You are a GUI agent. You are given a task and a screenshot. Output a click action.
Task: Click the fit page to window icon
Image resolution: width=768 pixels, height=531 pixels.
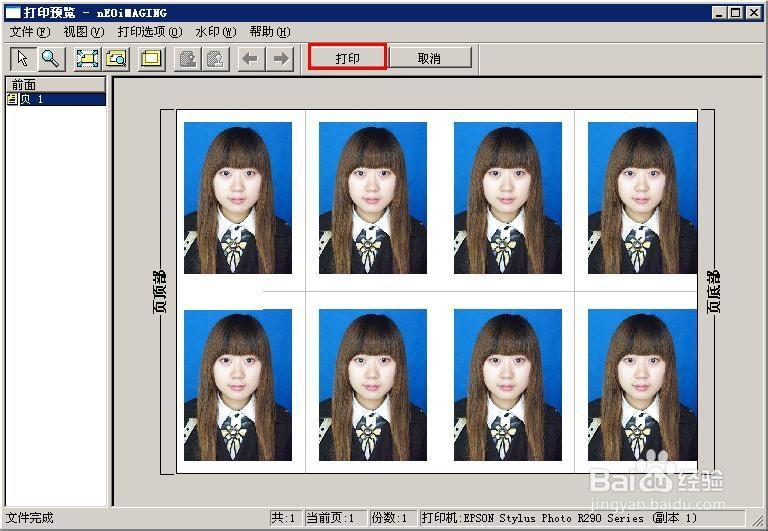[87, 59]
